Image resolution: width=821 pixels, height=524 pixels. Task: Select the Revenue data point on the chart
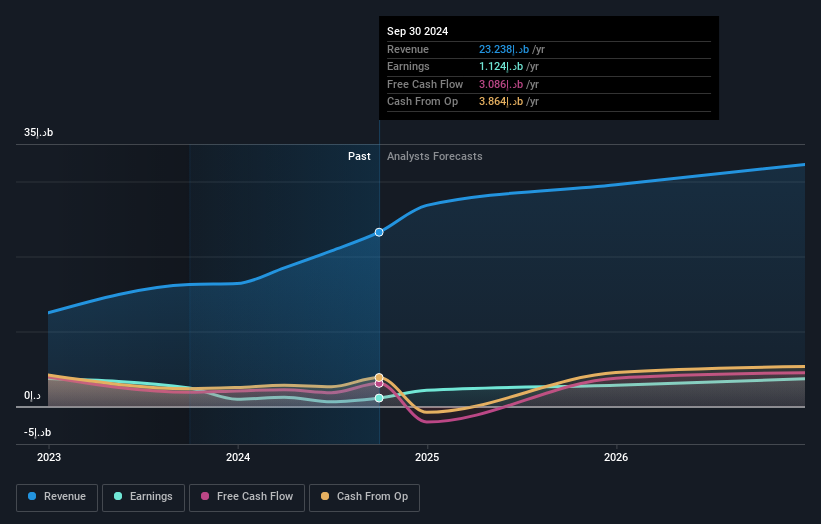[379, 232]
